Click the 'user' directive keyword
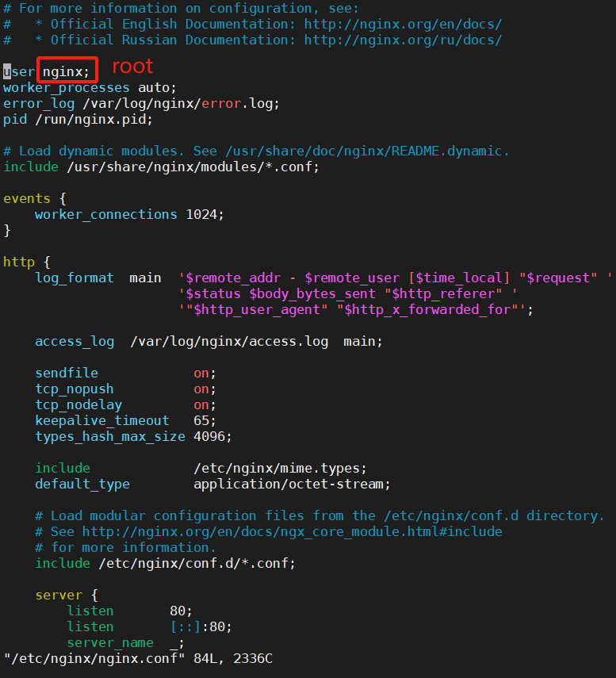 point(19,72)
